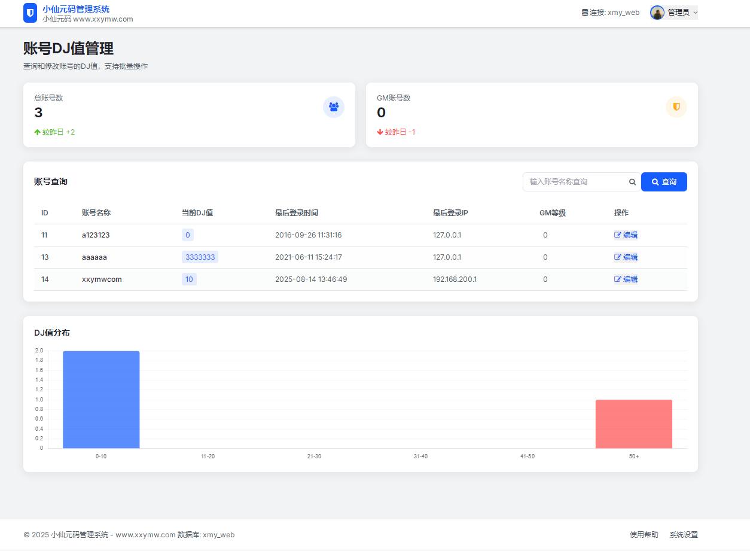Viewport: 750px width, 560px height.
Task: Open the 管理员 user dropdown
Action: [x=674, y=13]
